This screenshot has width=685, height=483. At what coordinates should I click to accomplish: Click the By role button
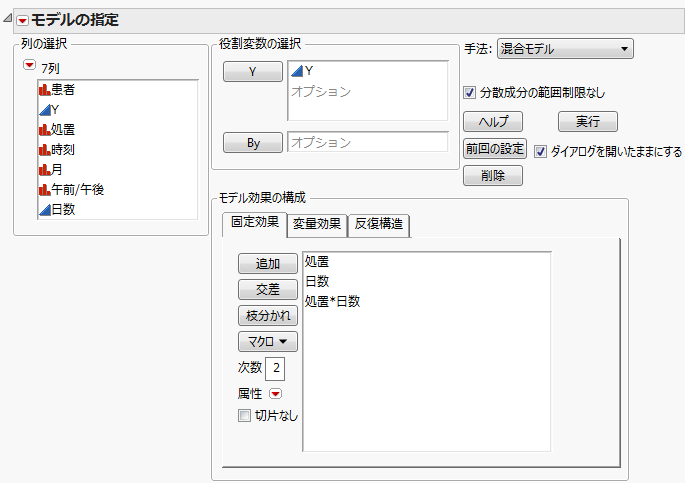coord(253,143)
